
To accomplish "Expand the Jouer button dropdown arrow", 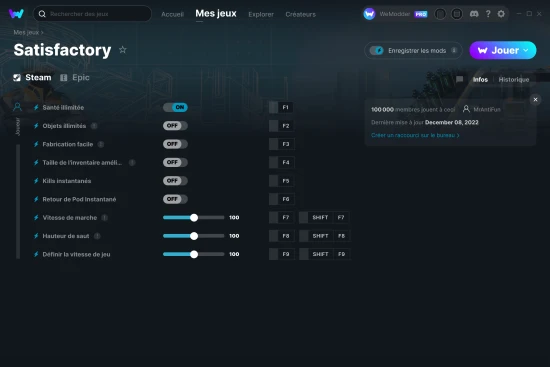I will (526, 50).
